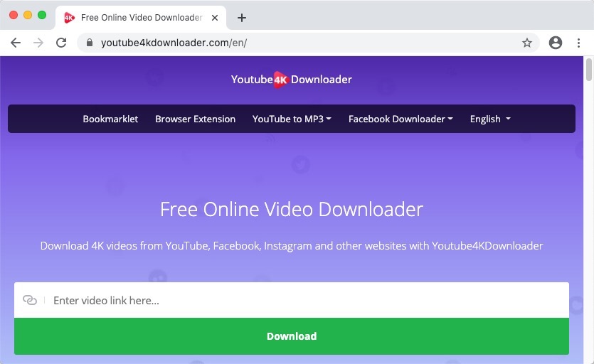Close the Free Online Video Downloader tab
Image resolution: width=594 pixels, height=364 pixels.
[215, 18]
